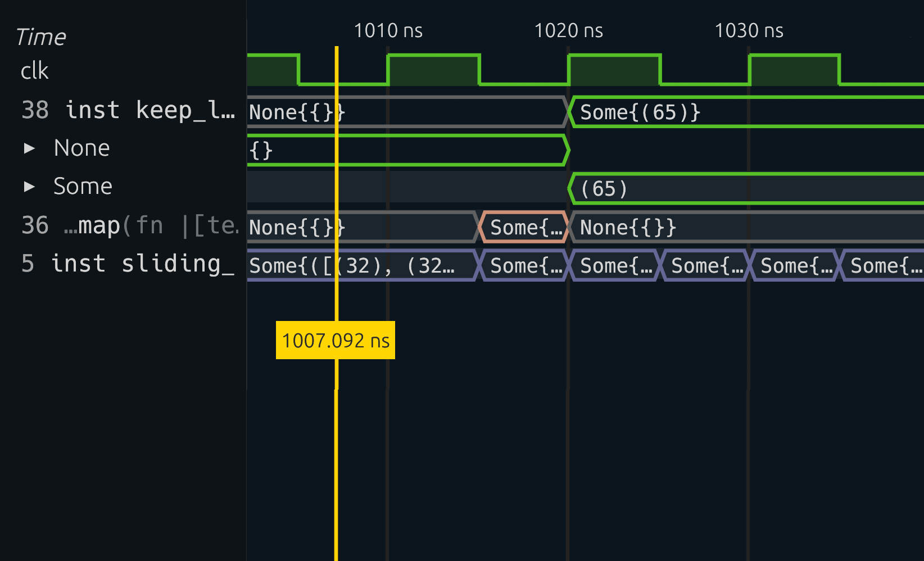This screenshot has width=924, height=561.
Task: Click None{{}} after the orange segment in map row
Action: tap(628, 228)
